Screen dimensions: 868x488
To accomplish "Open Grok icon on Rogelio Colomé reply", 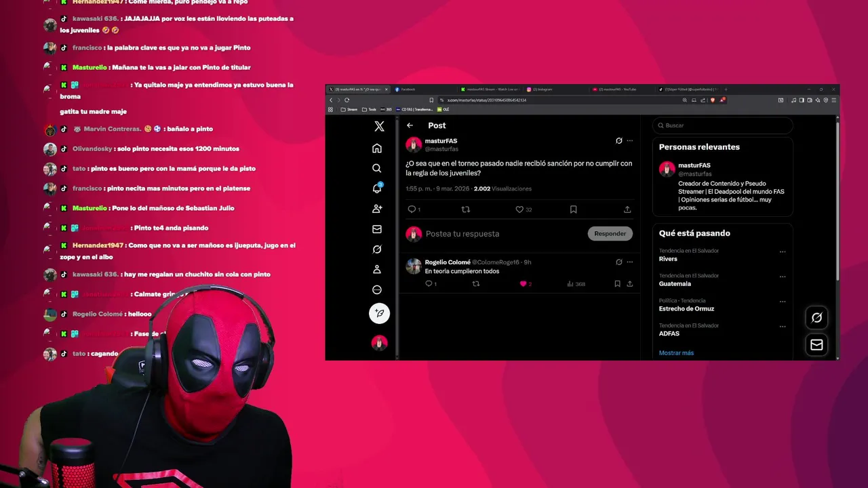I will [x=618, y=262].
